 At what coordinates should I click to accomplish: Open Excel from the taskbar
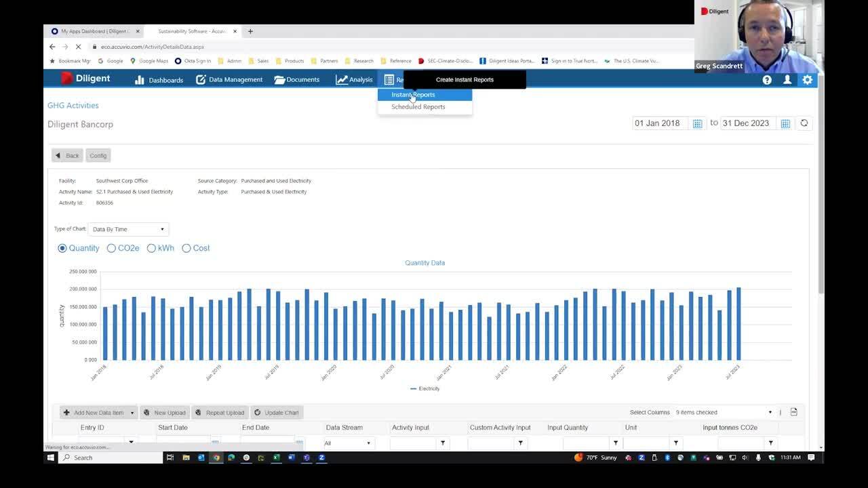click(x=276, y=457)
